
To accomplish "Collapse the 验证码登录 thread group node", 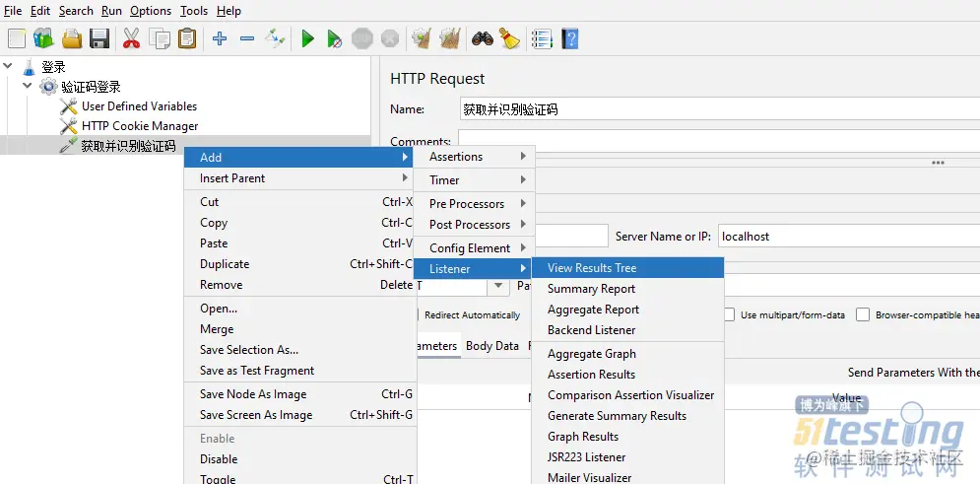I will (x=27, y=85).
